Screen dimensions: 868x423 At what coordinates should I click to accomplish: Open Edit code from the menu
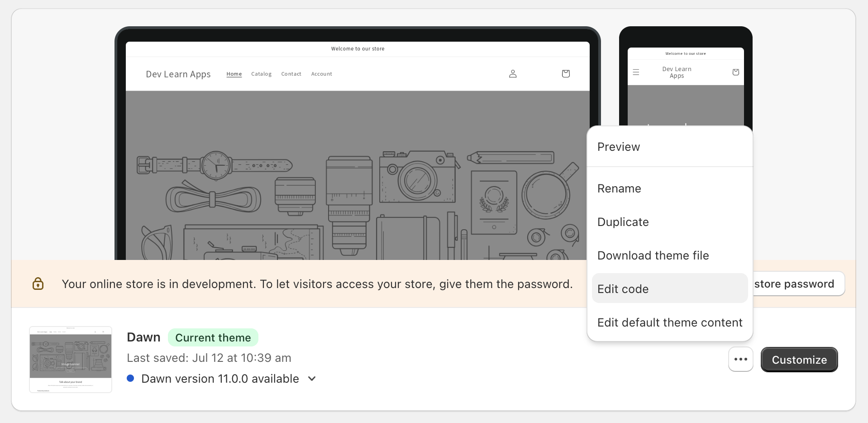click(x=623, y=289)
